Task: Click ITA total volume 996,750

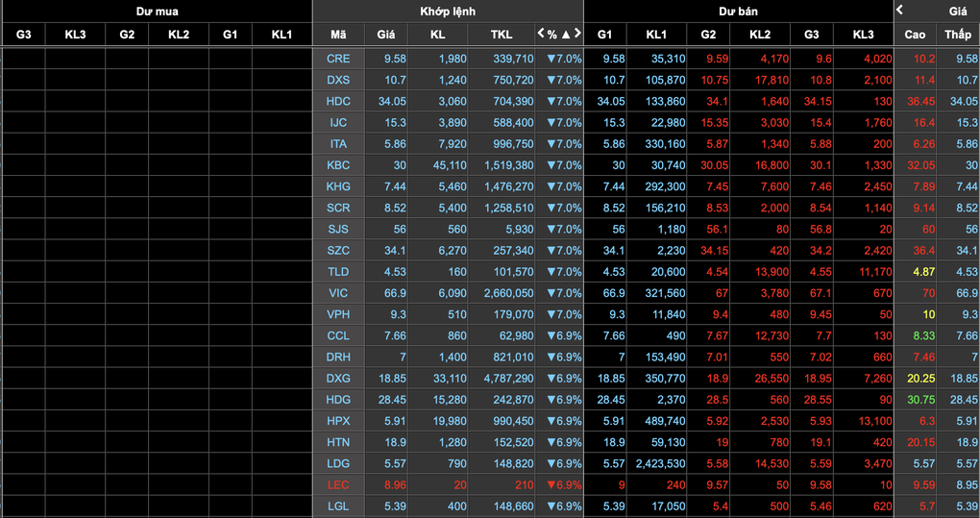Action: click(514, 144)
